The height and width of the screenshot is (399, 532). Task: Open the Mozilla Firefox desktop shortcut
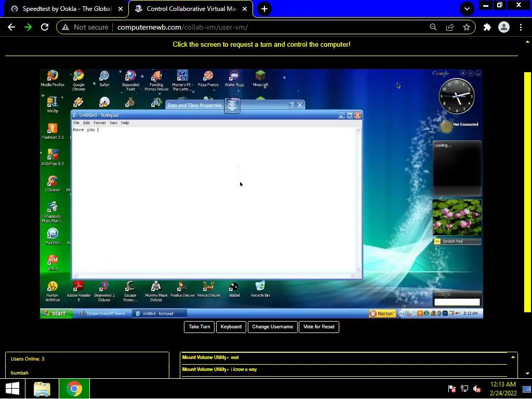(x=52, y=78)
